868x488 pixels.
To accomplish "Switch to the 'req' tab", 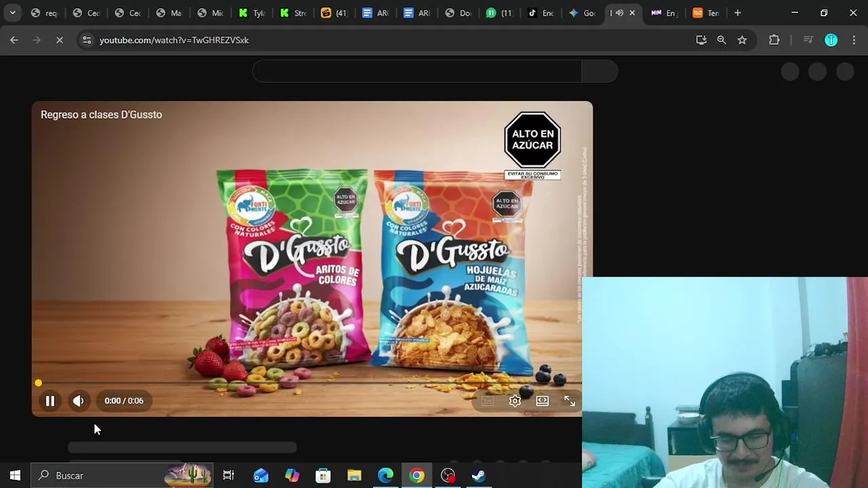I will point(44,13).
